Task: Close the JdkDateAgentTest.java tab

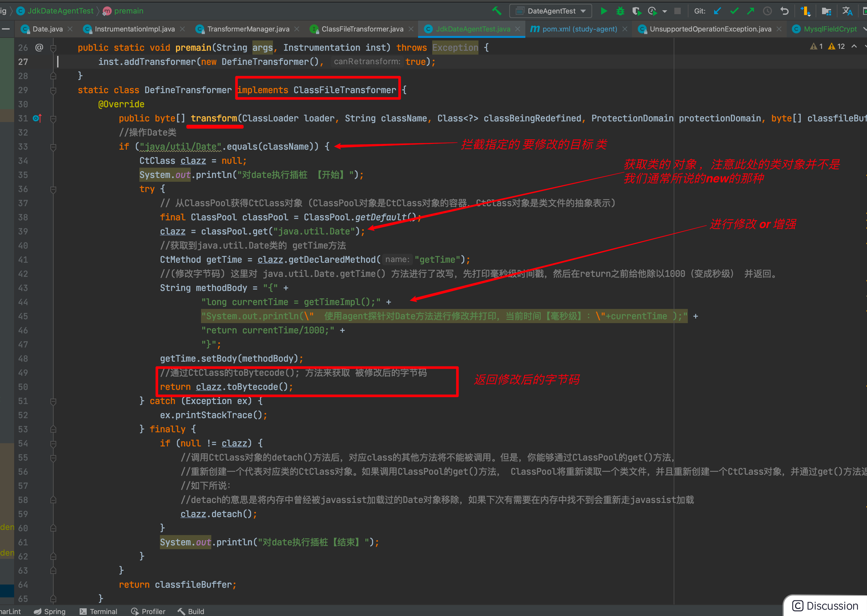Action: point(518,29)
